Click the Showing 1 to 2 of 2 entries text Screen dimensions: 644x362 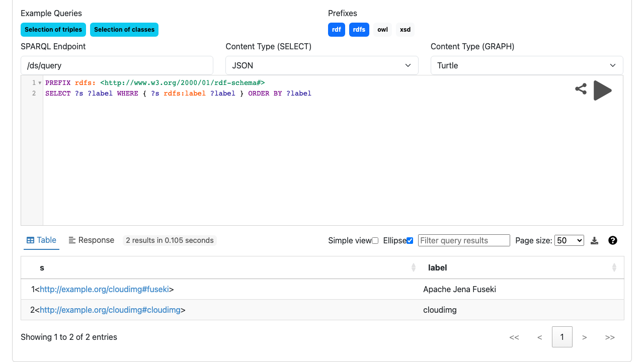69,337
